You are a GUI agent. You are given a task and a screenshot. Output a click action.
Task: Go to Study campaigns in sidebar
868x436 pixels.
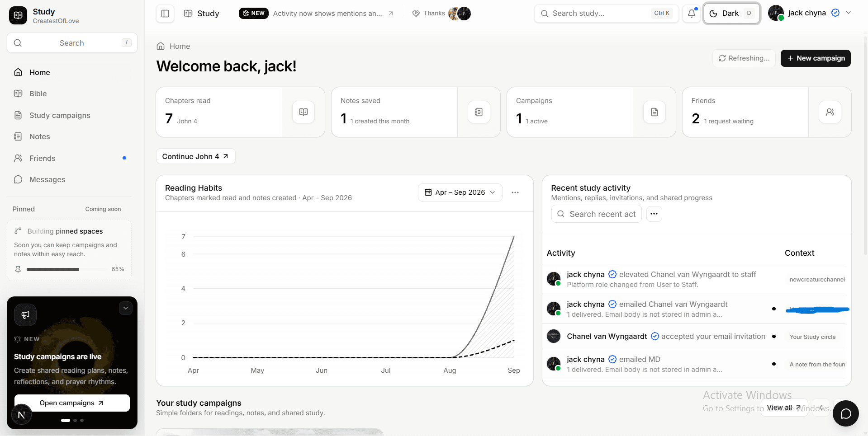coord(60,115)
